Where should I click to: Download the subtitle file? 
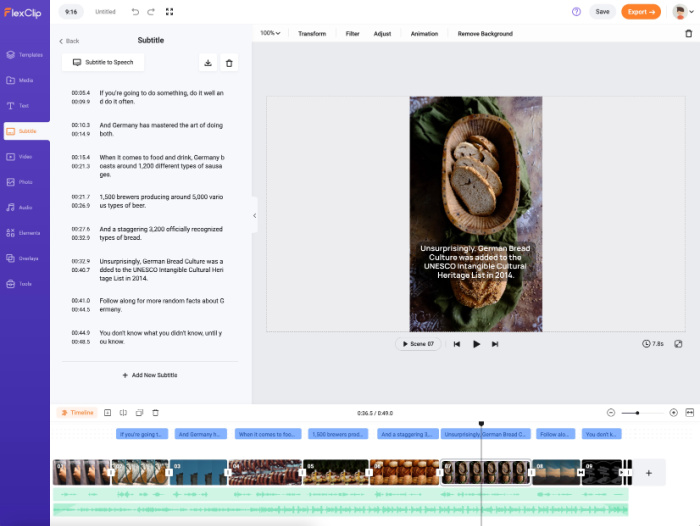pyautogui.click(x=208, y=63)
